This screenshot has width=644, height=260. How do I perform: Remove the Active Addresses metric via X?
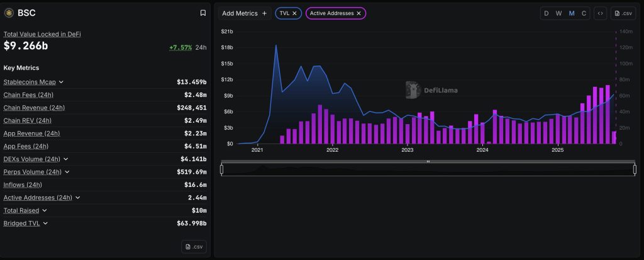coord(359,13)
